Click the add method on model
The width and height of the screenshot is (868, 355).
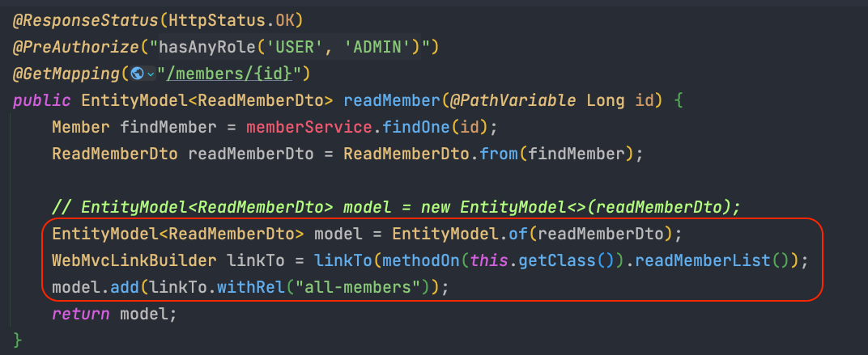pyautogui.click(x=125, y=287)
